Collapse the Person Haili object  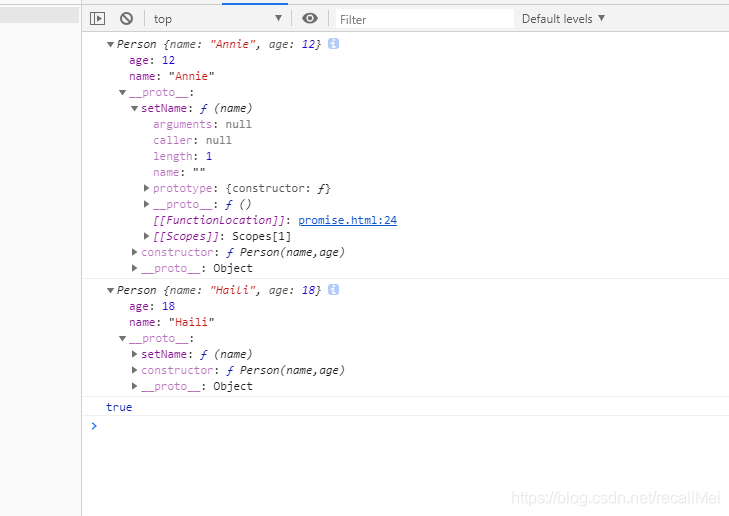click(x=110, y=291)
